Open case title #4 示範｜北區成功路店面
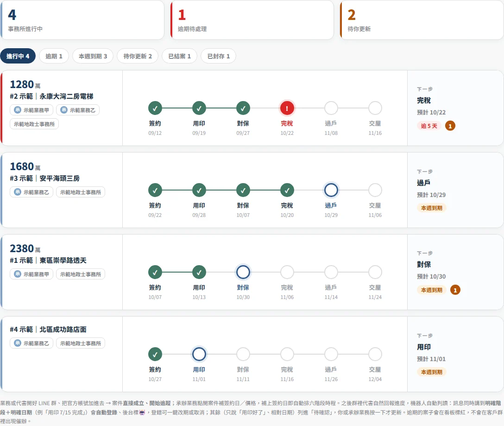Image resolution: width=504 pixels, height=426 pixels. click(48, 330)
